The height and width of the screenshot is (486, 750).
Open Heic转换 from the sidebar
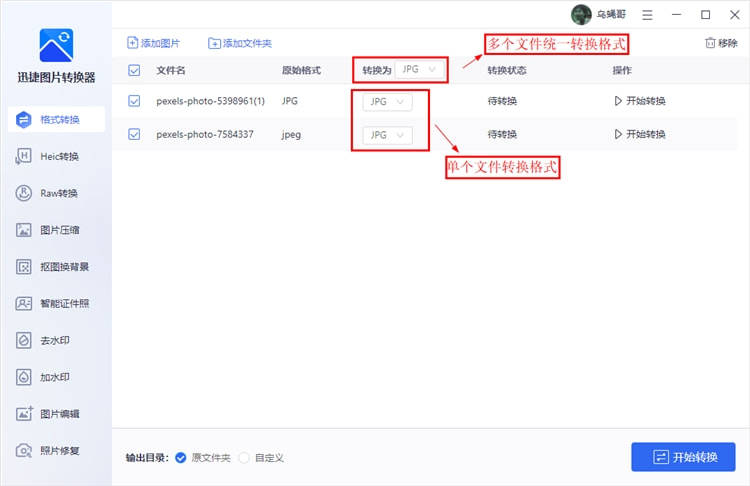(56, 156)
